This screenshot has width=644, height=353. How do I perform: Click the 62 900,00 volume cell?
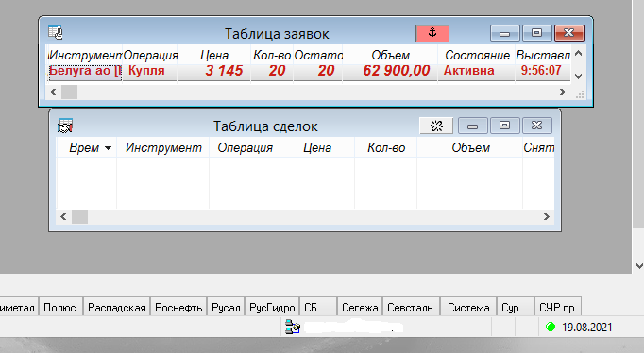tap(390, 72)
